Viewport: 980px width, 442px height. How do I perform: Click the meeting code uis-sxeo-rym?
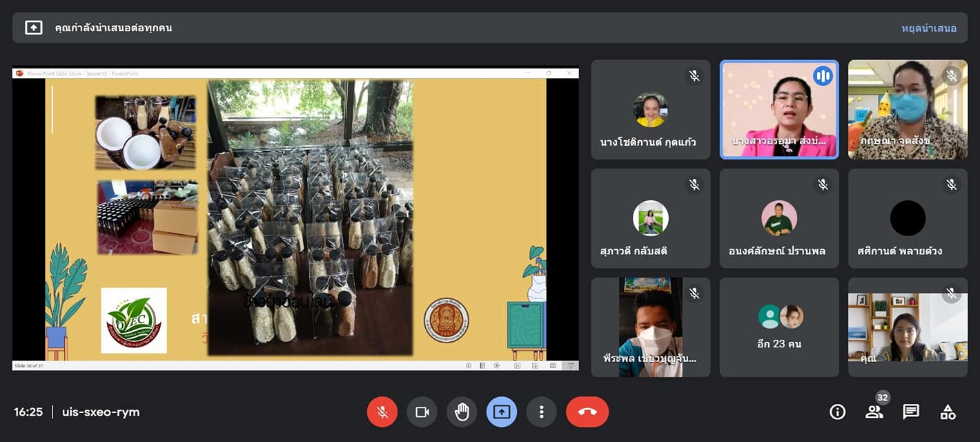click(101, 412)
